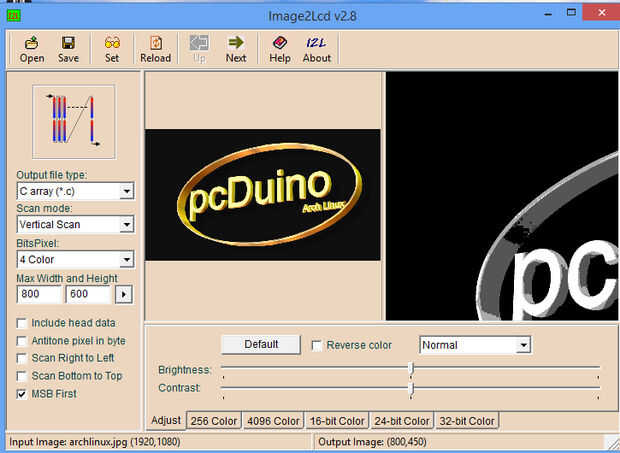Expand Output file type dropdown
This screenshot has height=453, width=620.
tap(127, 191)
